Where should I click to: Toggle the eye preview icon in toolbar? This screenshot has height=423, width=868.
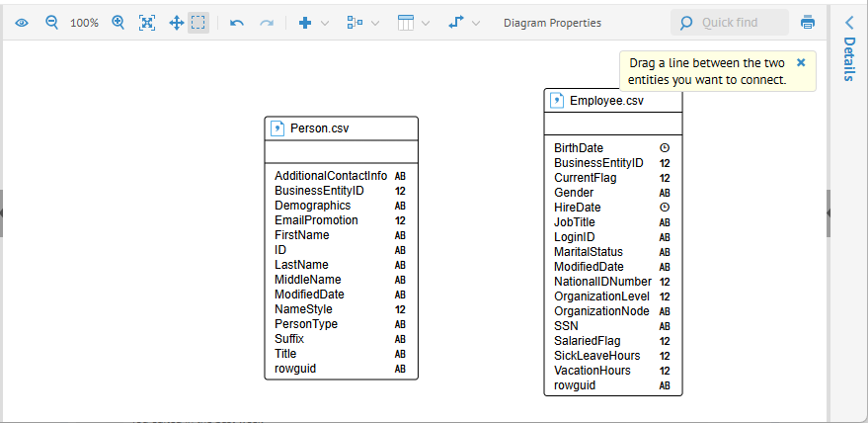coord(22,23)
